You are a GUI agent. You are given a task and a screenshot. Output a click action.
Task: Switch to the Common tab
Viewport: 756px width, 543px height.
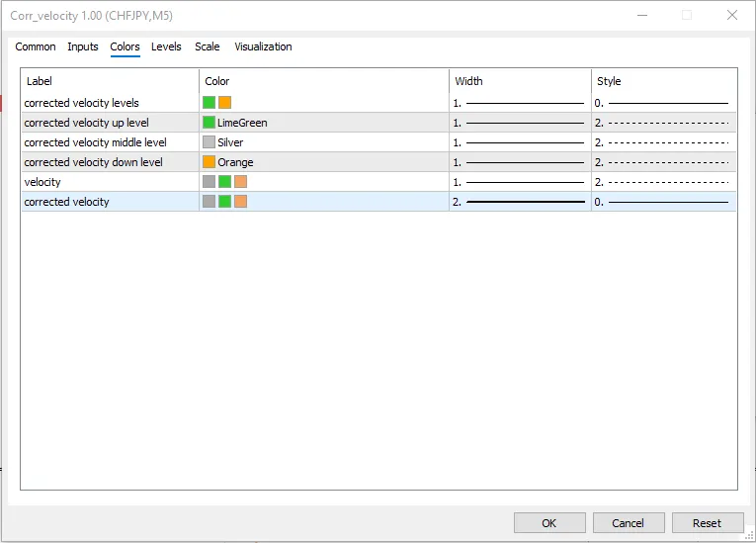[x=36, y=46]
